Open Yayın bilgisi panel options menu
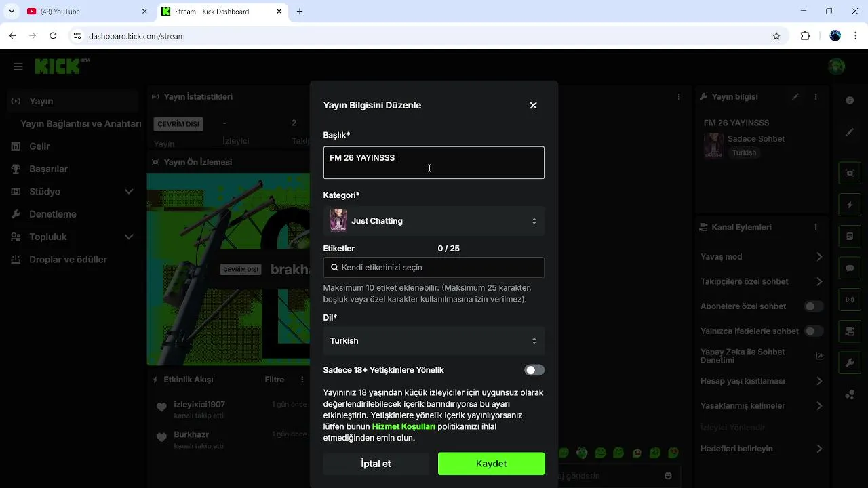The image size is (868, 488). 816,97
